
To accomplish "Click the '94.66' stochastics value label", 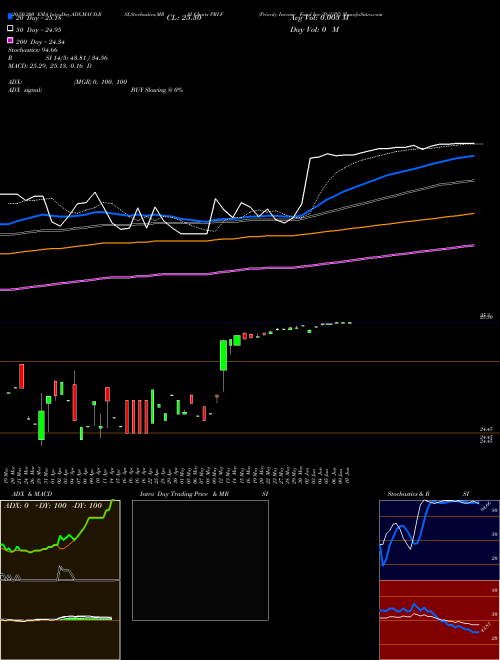I will 484,506.
